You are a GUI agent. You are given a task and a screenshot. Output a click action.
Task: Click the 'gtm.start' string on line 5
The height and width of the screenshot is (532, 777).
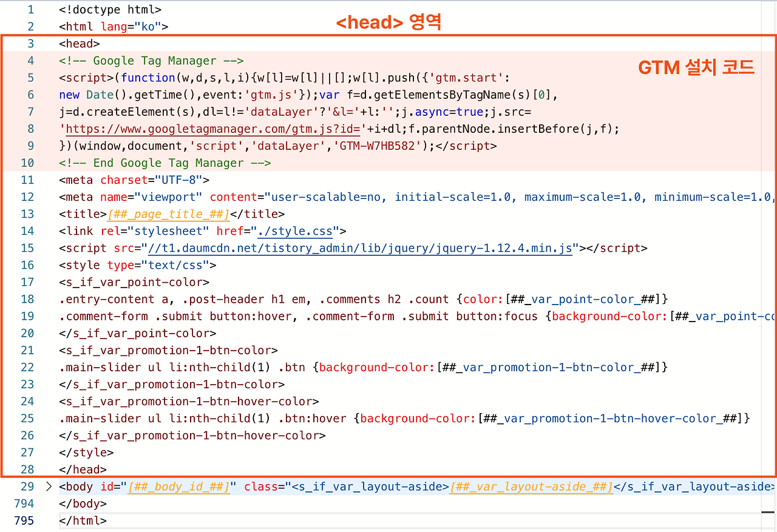click(467, 78)
